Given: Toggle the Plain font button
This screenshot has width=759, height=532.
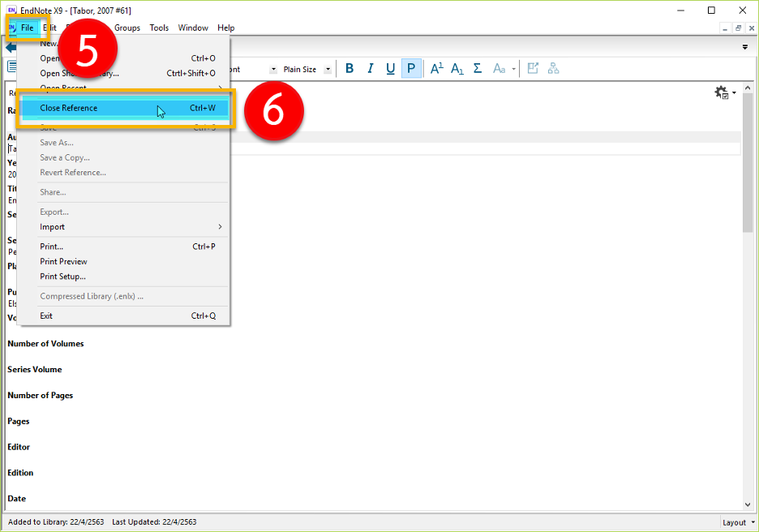Looking at the screenshot, I should [x=411, y=69].
